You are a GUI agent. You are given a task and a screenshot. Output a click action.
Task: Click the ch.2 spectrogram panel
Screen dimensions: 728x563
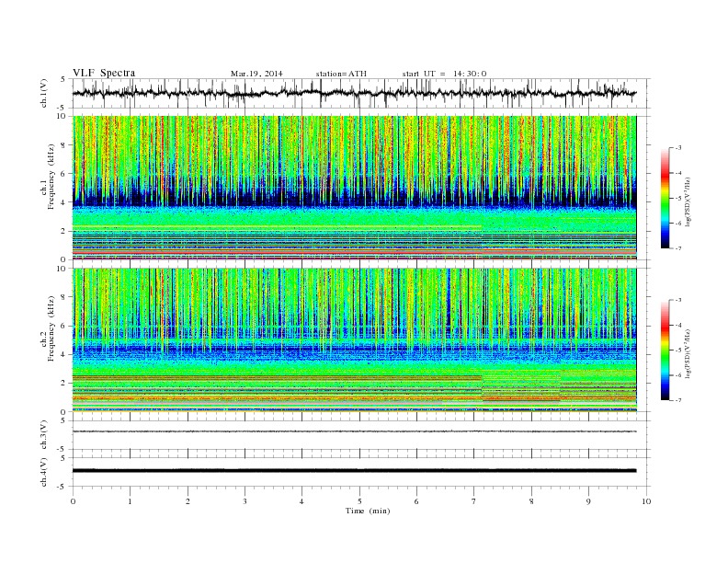pyautogui.click(x=354, y=340)
